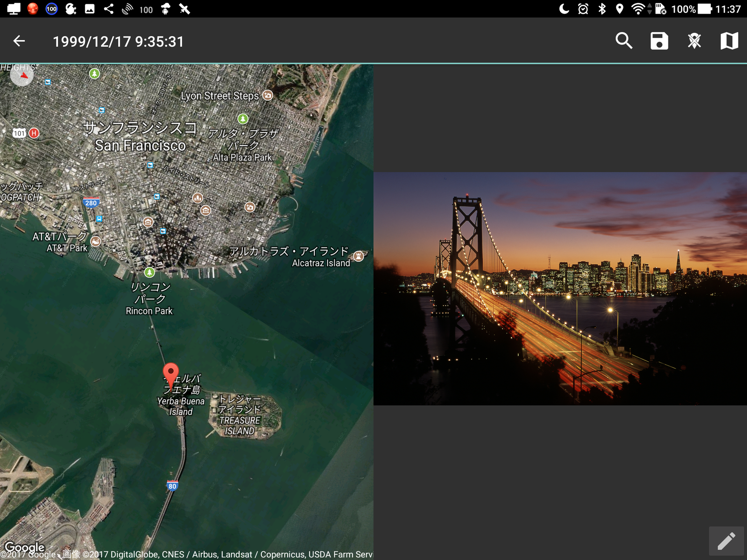Screen dimensions: 747x560
Task: Click the save floppy disk icon
Action: pos(659,41)
